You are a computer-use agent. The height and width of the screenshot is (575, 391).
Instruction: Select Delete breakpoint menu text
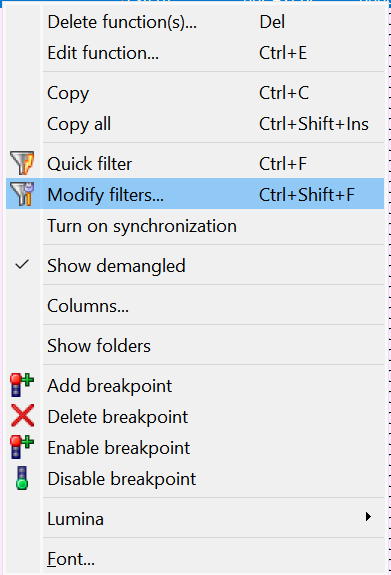(x=118, y=417)
